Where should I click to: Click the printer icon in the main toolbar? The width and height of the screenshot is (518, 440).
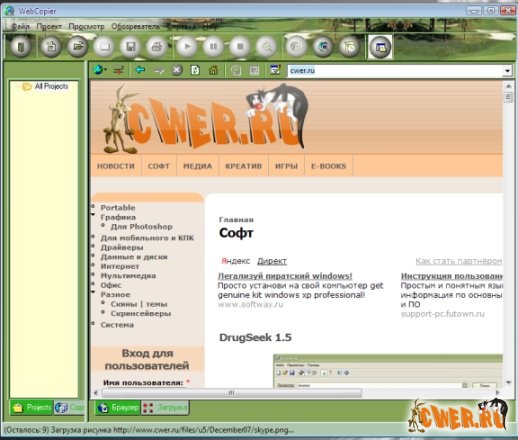point(157,46)
